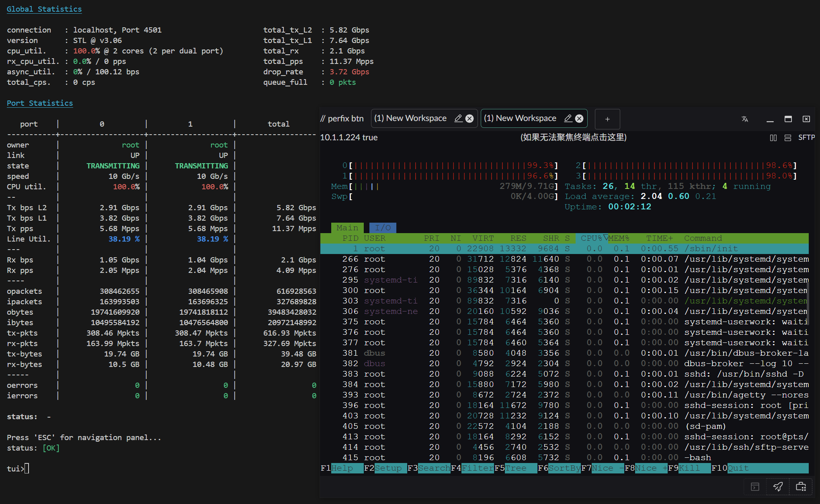Screen dimensions: 820x504
Task: Select the htop Main tab
Action: [347, 228]
